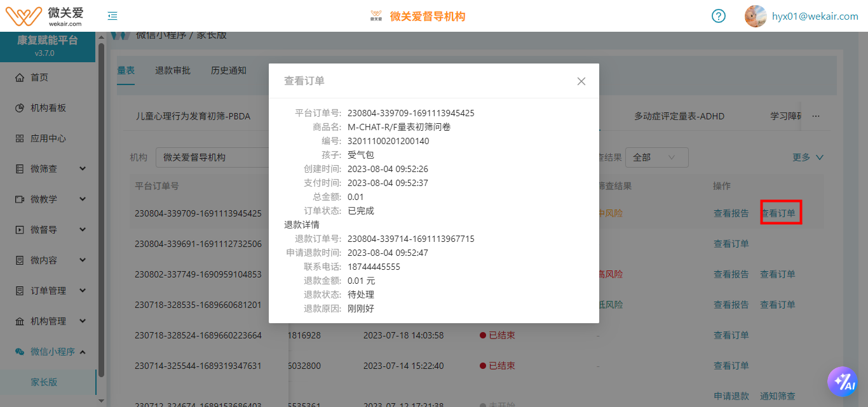Open 机构看板 in sidebar
868x407 pixels.
pyautogui.click(x=48, y=108)
